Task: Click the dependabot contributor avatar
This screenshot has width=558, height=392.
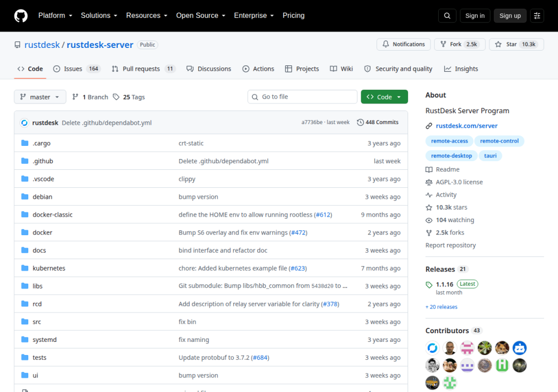Action: [519, 348]
